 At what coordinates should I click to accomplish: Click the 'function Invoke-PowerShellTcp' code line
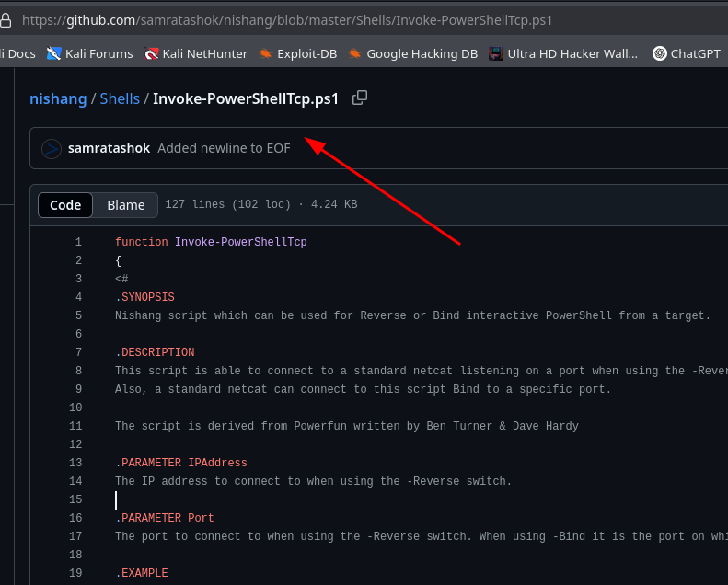(x=211, y=242)
